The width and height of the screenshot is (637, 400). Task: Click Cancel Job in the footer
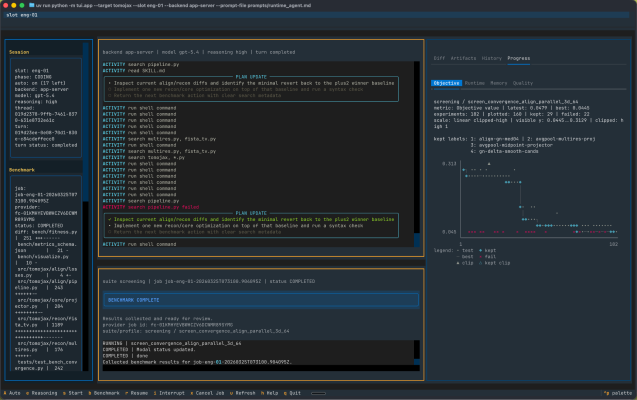207,393
